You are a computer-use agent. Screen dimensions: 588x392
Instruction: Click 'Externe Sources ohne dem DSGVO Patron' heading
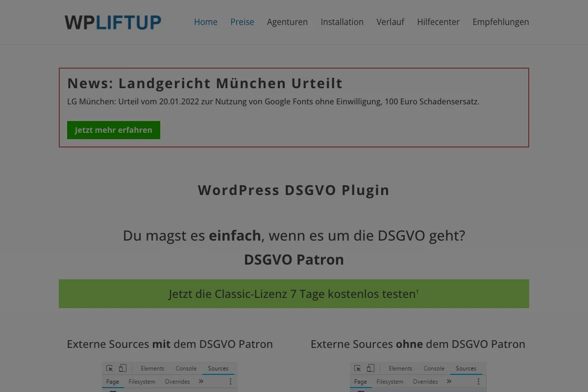point(418,344)
